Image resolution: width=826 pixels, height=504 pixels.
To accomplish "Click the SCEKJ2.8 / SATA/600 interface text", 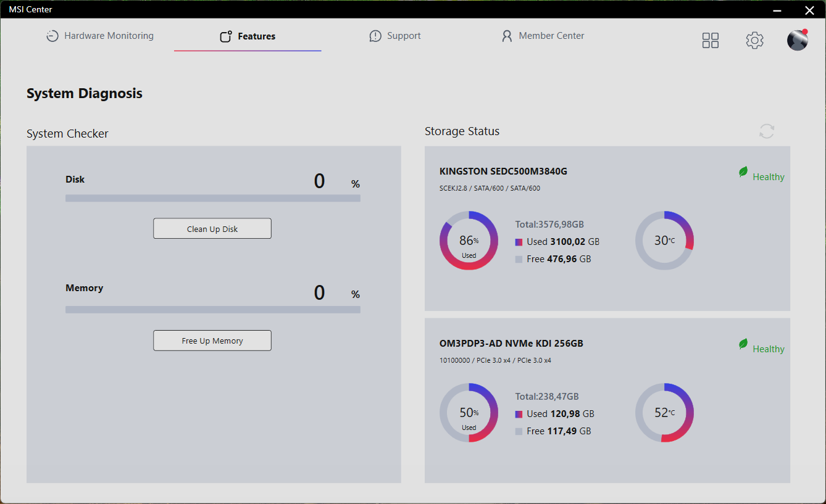I will (x=490, y=188).
